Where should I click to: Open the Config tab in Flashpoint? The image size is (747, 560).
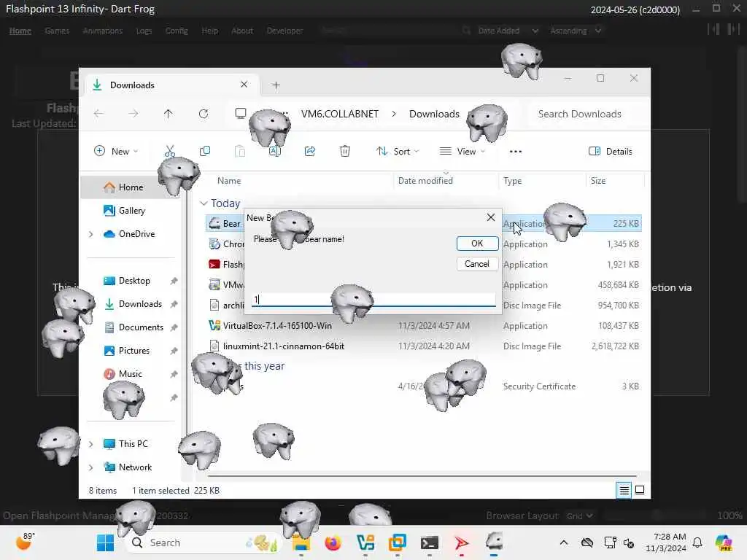pyautogui.click(x=177, y=31)
